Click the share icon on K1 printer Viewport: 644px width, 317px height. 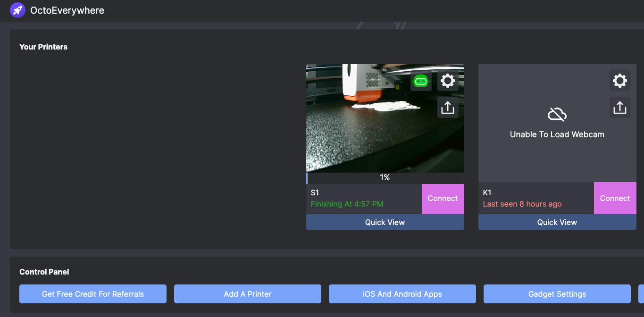click(619, 108)
